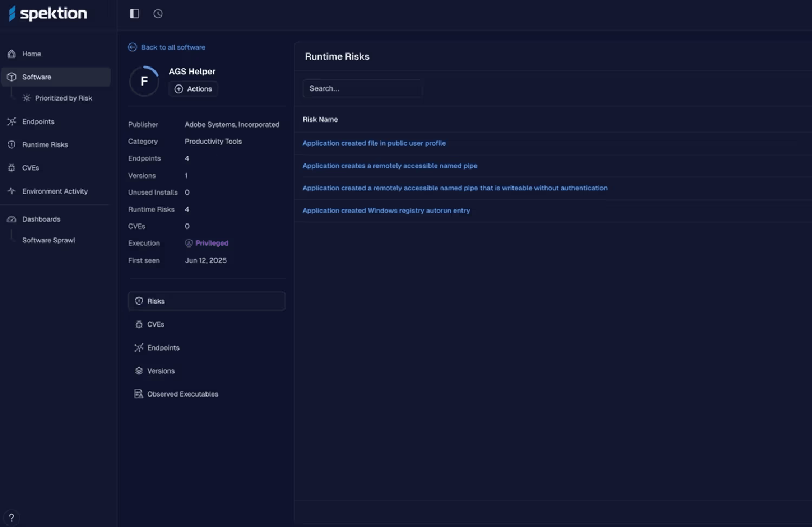Screen dimensions: 812x527
Task: Switch to the CVEs tab
Action: click(x=156, y=324)
